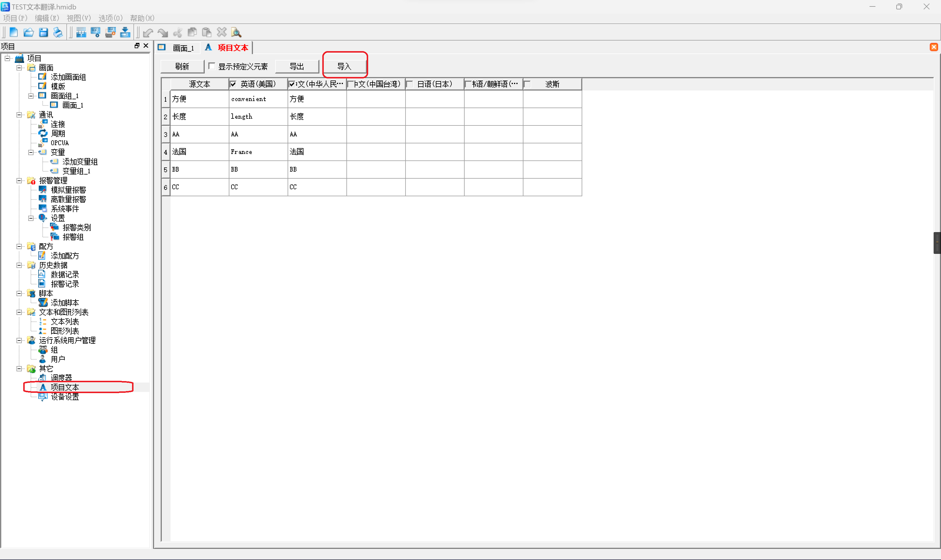Image resolution: width=941 pixels, height=560 pixels.
Task: Collapse the 历史数据 folder node
Action: pyautogui.click(x=19, y=265)
